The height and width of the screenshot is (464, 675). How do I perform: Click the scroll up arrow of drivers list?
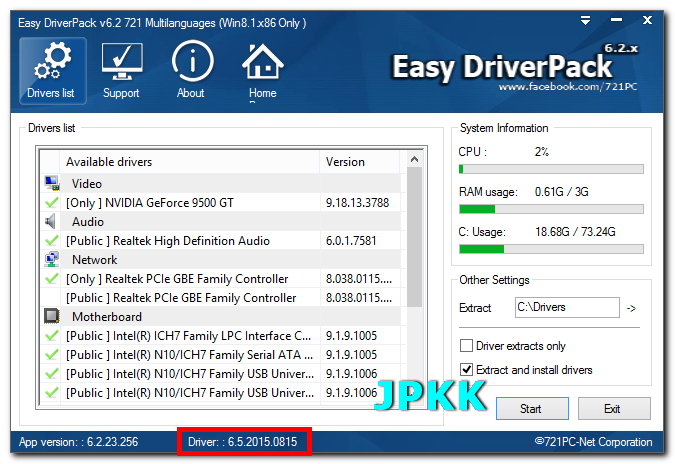[x=415, y=160]
